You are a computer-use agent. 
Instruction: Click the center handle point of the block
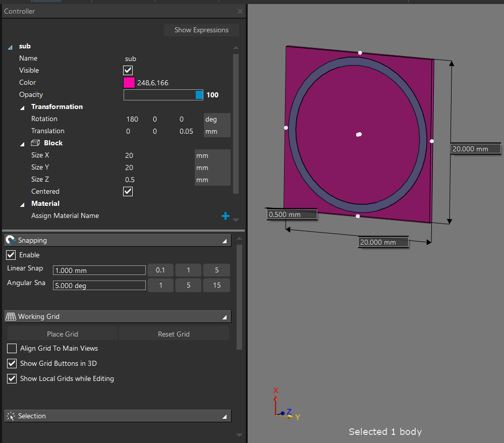pos(359,134)
